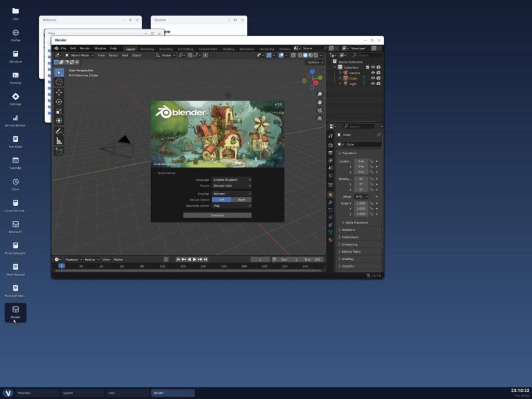Select the Rotate tool in toolbar

(59, 102)
